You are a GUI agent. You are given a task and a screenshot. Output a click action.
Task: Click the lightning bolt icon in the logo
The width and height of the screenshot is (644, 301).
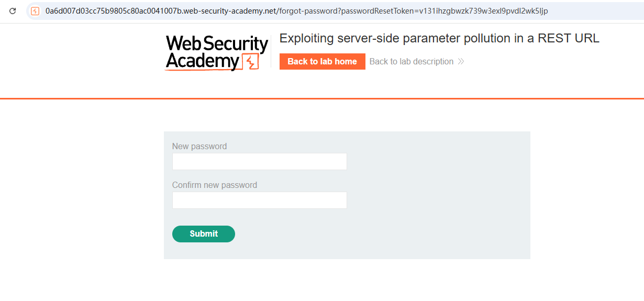pos(251,62)
